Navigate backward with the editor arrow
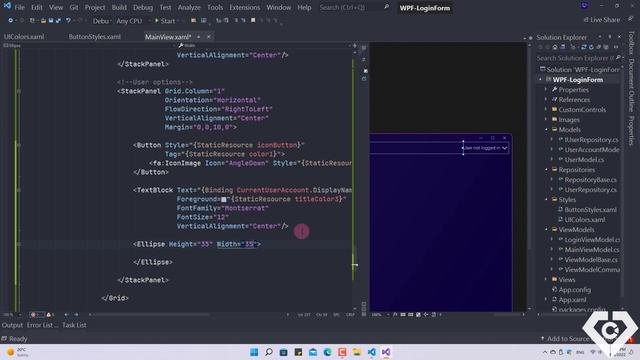 click(67, 315)
